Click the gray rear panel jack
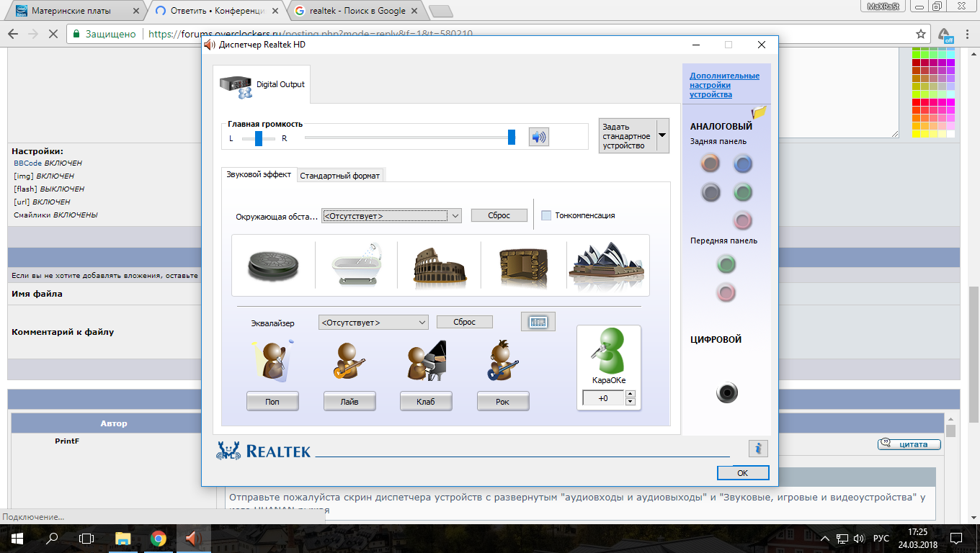 coord(710,192)
